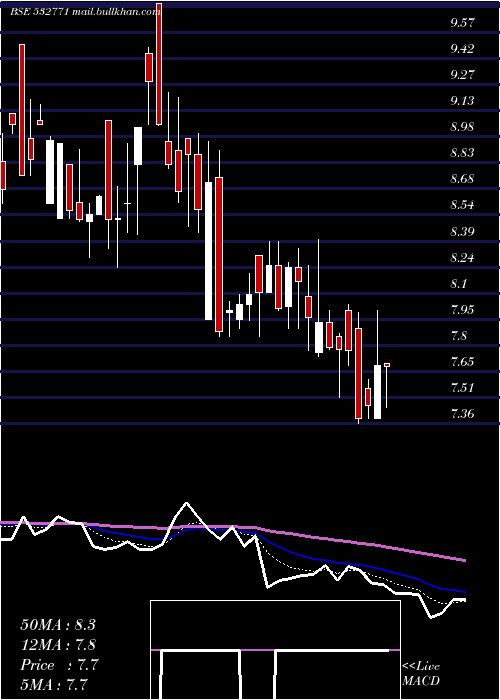500x700 pixels.
Task: Click the 8.24 price axis label
Action: 462,258
